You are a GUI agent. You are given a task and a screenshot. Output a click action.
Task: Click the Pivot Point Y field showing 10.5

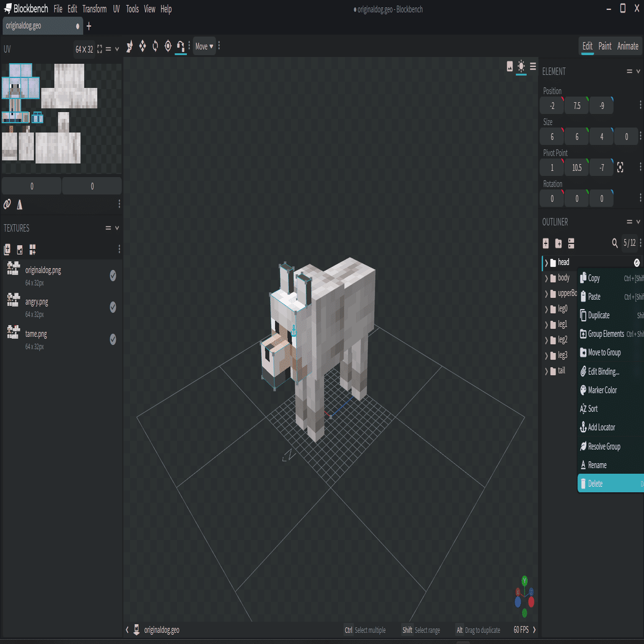(x=577, y=167)
